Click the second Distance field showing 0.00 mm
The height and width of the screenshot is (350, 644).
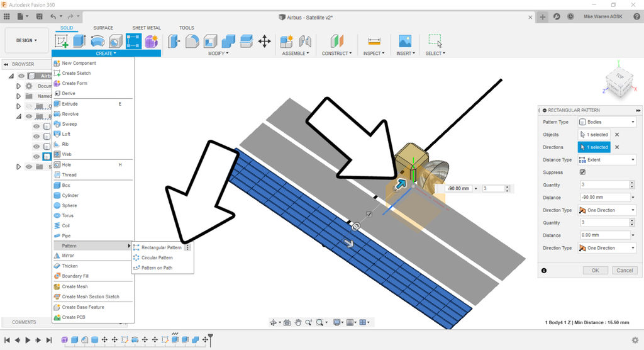point(604,235)
